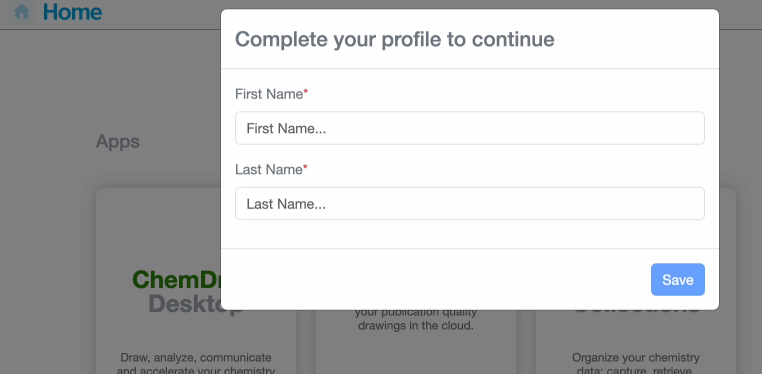762x374 pixels.
Task: Click the house icon beside Home
Action: (21, 12)
